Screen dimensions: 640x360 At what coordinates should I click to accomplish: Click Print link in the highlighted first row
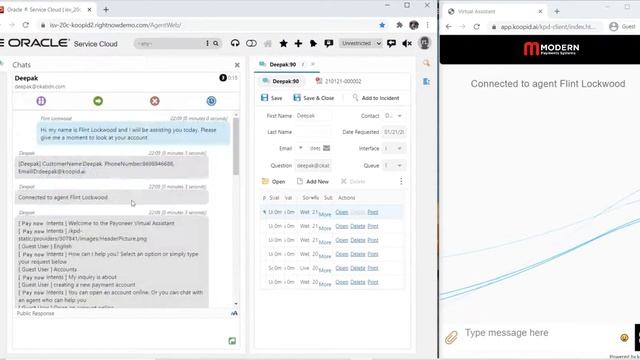click(x=373, y=212)
